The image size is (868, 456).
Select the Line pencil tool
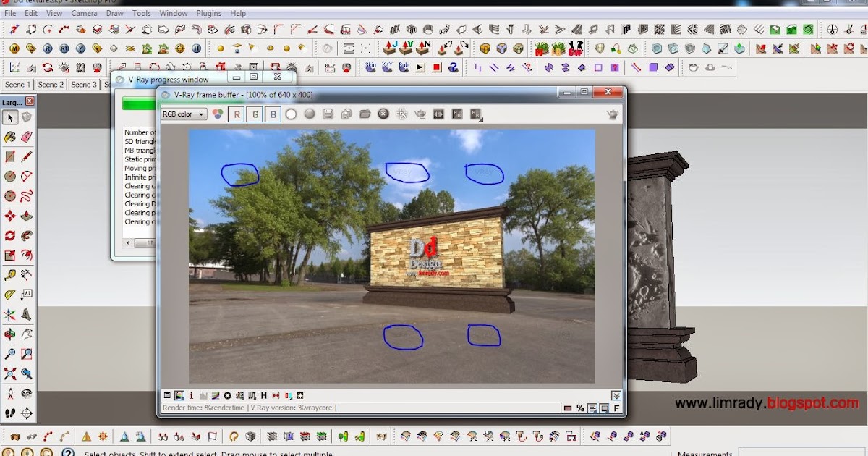click(27, 156)
